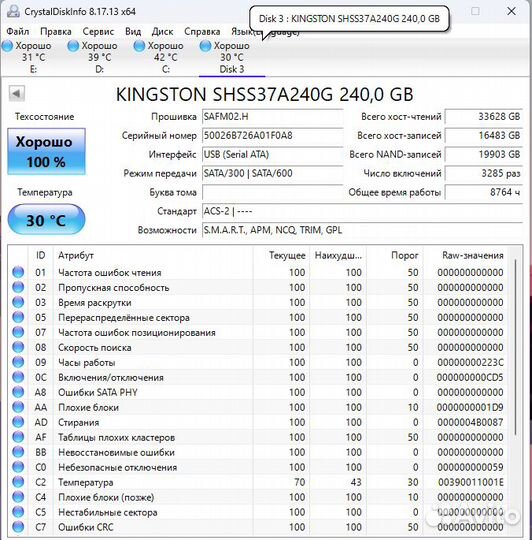The width and height of the screenshot is (532, 540).
Task: Click the disk title KINGSTON SHSS37A240G 240,0 GB
Action: 264,94
